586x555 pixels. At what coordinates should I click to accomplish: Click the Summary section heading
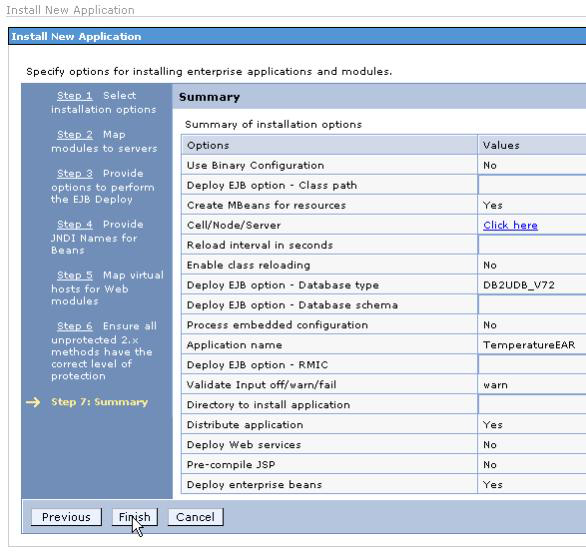coord(209,97)
